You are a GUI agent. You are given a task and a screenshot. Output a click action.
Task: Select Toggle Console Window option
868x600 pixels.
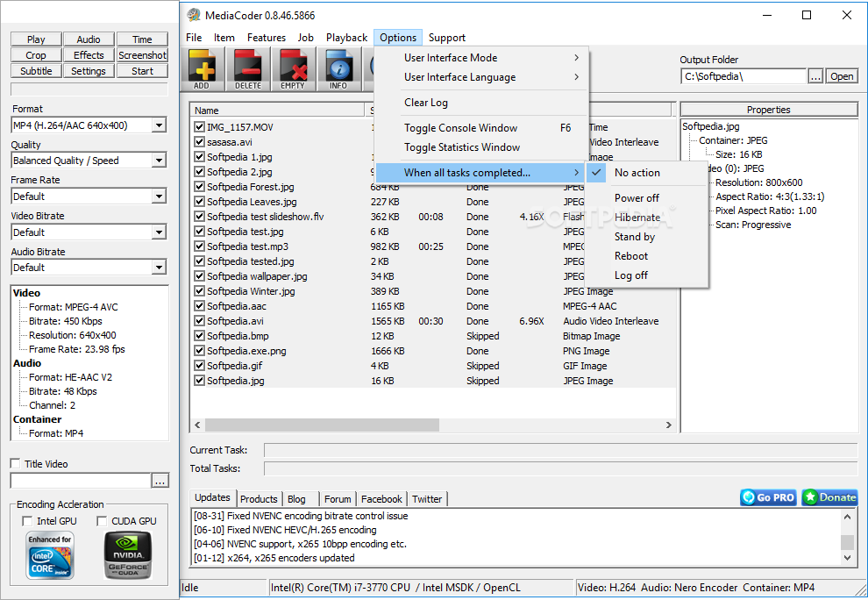481,128
